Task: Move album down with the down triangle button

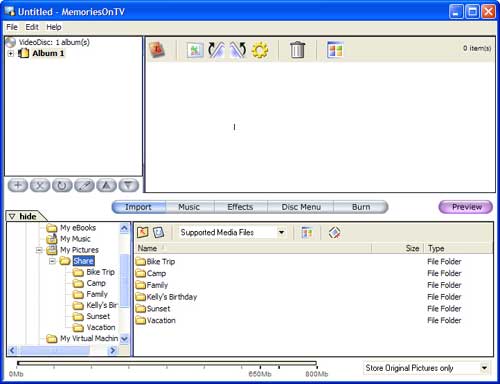Action: pyautogui.click(x=129, y=185)
